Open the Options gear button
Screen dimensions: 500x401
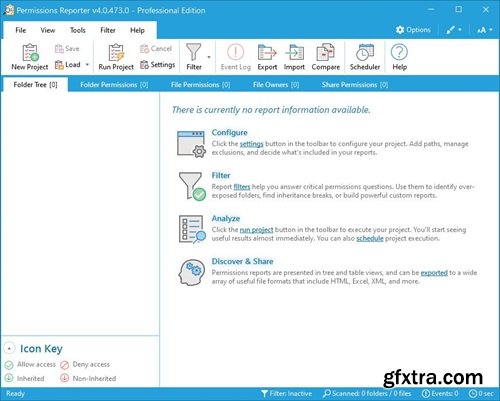(x=413, y=30)
